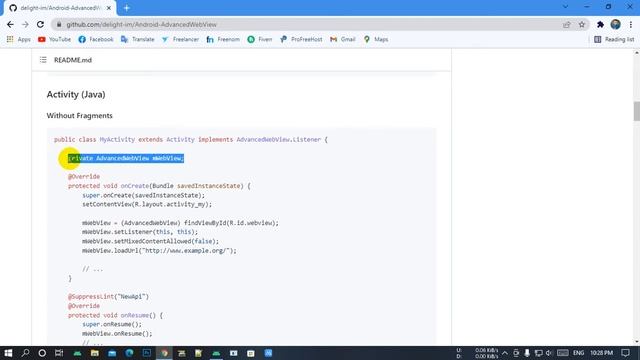This screenshot has width=640, height=360.
Task: Open the tab search chevron
Action: pos(565,7)
